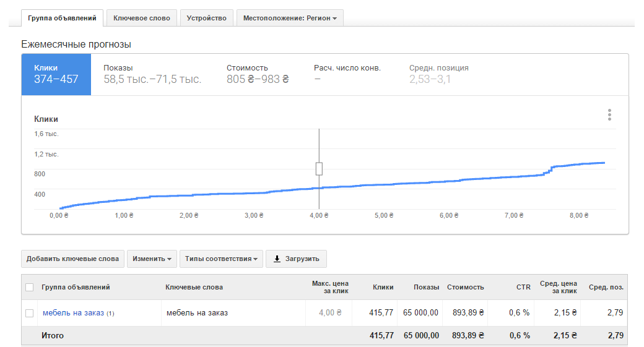
Task: Select the Средн. позиция forecast metric
Action: pos(438,74)
